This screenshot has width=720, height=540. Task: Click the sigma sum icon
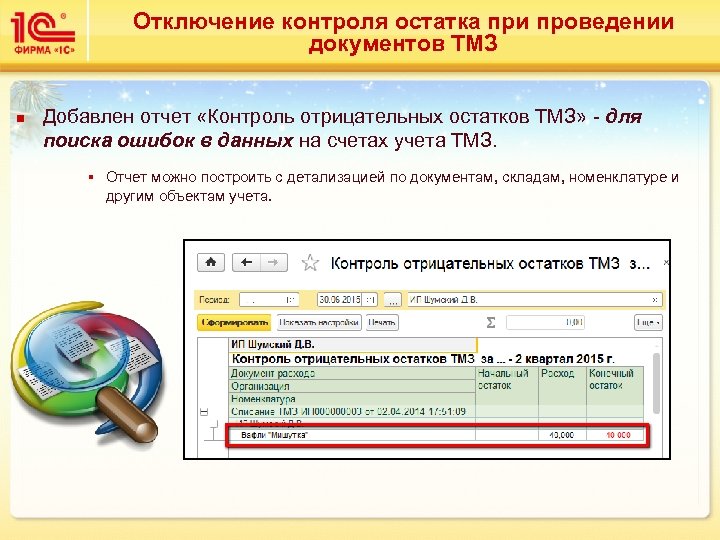[x=491, y=323]
